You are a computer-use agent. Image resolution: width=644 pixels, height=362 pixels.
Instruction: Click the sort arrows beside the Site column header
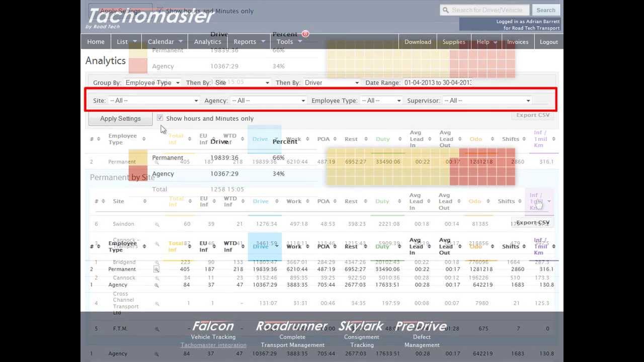144,201
